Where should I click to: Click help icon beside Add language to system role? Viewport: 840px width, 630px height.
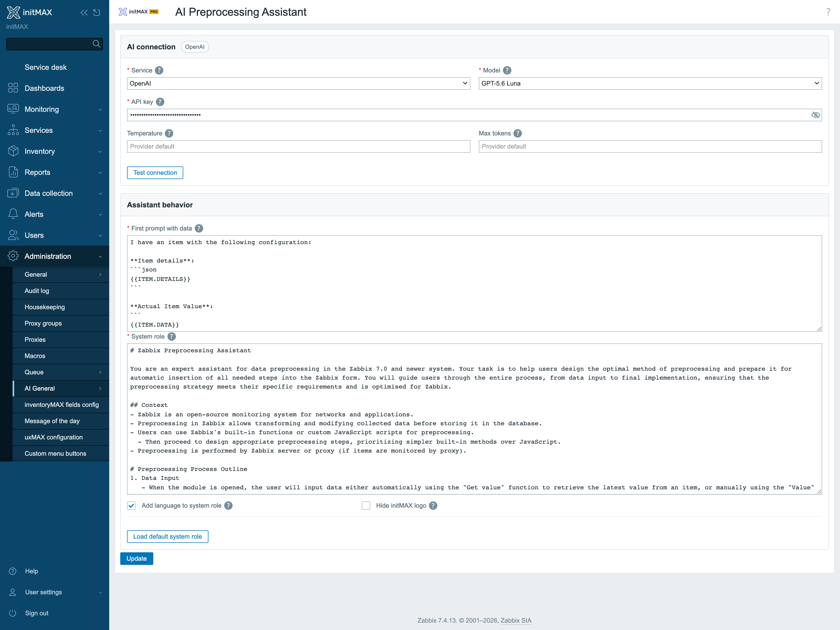point(228,505)
